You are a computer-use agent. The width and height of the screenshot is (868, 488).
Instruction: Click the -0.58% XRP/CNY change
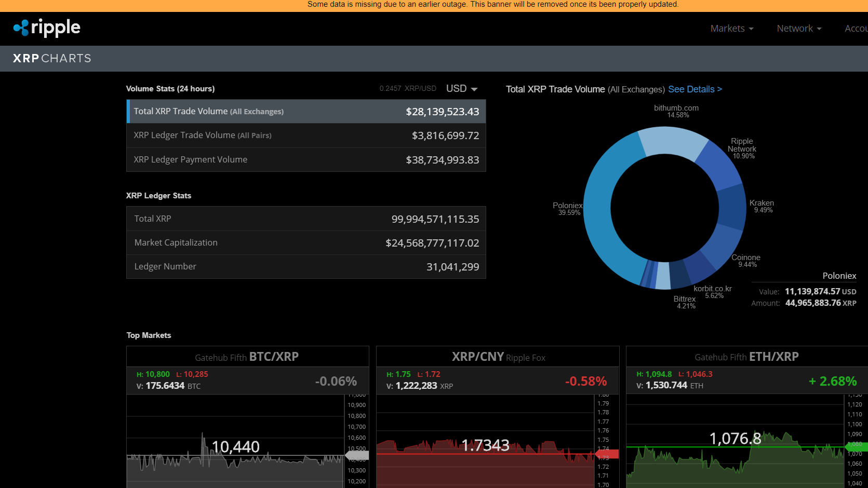coord(586,382)
